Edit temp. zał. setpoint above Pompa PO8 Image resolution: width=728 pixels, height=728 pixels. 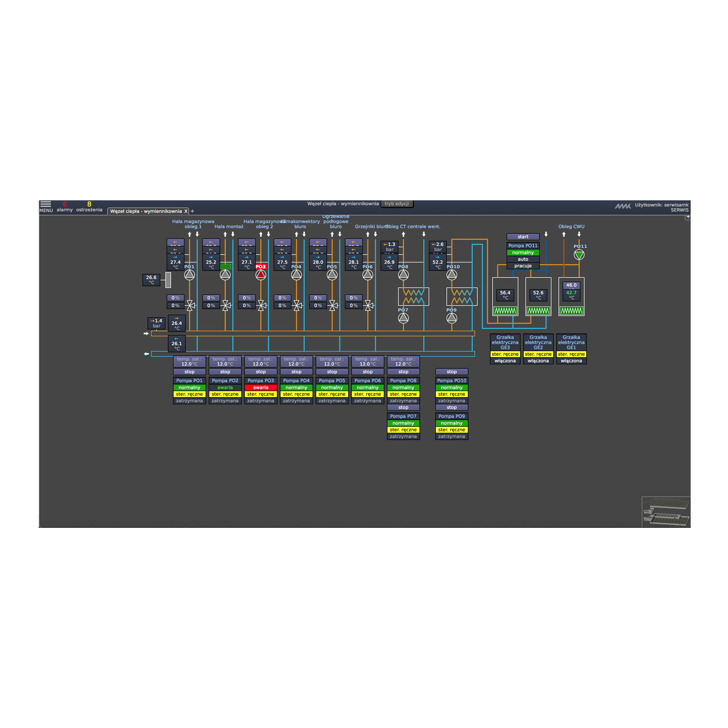point(403,362)
